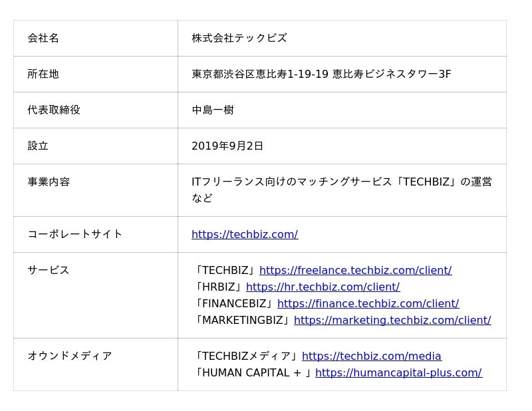Click the company name 株式会社テックビズ
Screen dimensions: 532x411
[x=239, y=38]
